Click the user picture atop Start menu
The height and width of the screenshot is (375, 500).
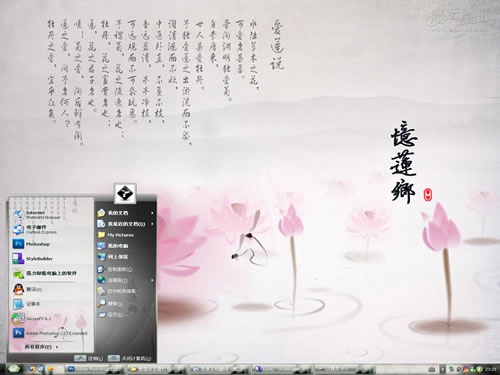[x=125, y=193]
